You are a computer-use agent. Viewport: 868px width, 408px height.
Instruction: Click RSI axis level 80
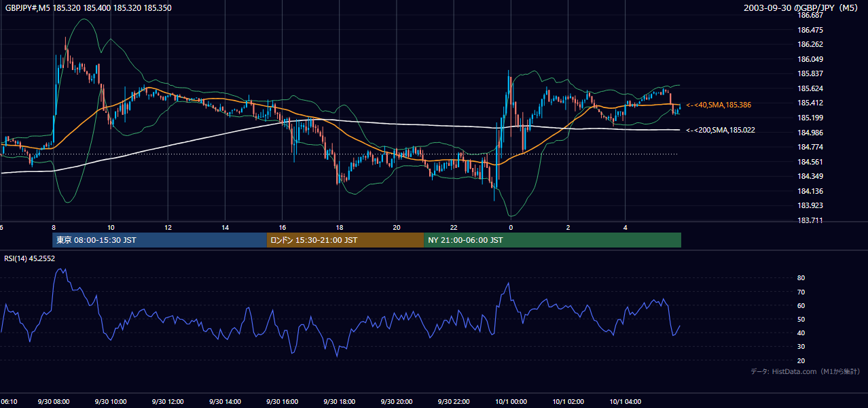tap(801, 278)
